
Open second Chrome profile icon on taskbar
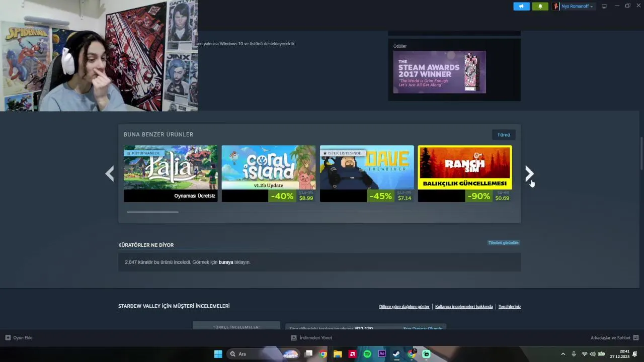pyautogui.click(x=412, y=354)
